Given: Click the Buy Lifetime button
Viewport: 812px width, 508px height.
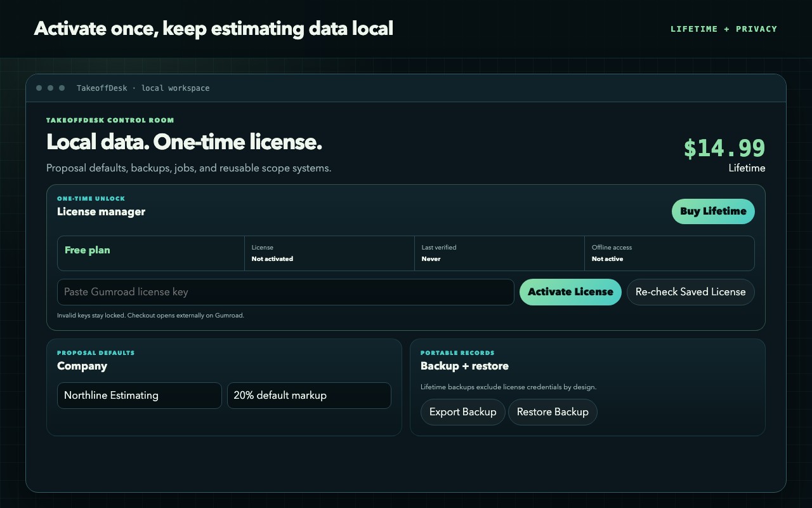Looking at the screenshot, I should 713,211.
